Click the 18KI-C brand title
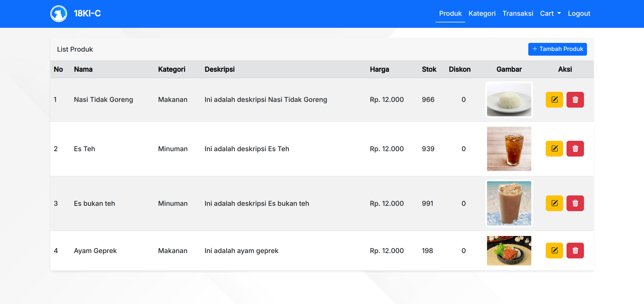This screenshot has width=644, height=304. tap(87, 13)
